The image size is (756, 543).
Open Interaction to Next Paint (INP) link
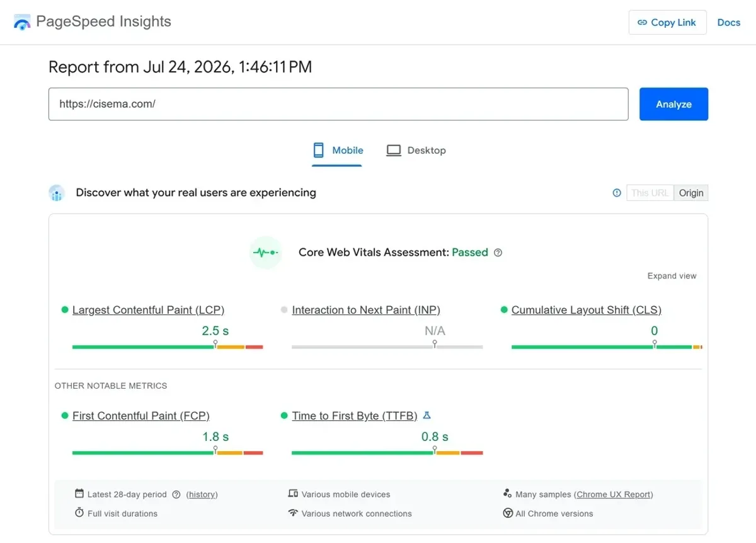pos(366,310)
